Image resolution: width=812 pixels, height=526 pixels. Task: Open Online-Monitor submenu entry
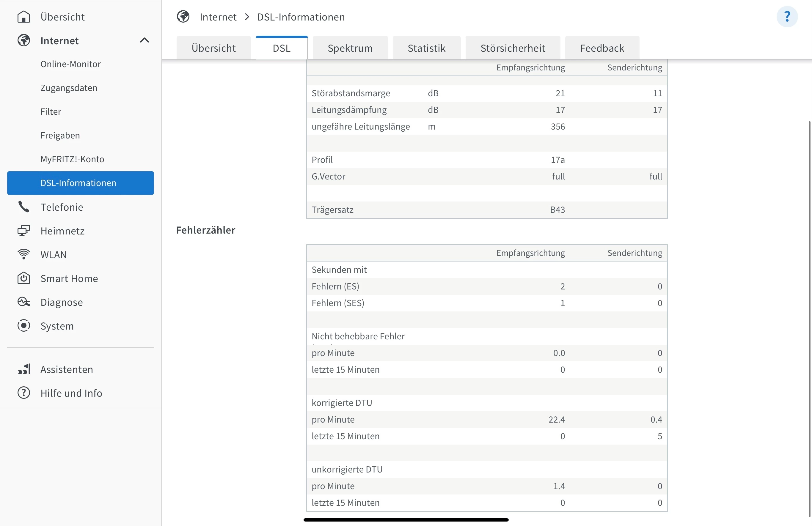click(71, 64)
